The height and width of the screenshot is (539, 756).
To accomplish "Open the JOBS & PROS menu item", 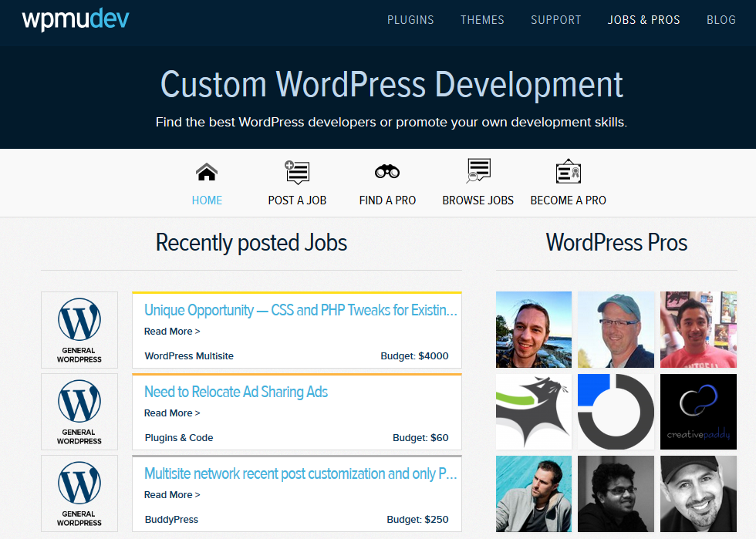I will 643,20.
